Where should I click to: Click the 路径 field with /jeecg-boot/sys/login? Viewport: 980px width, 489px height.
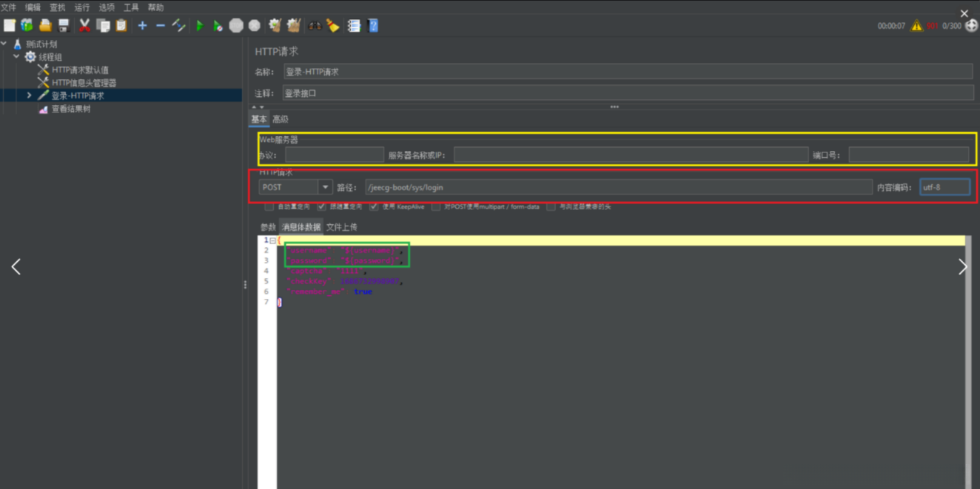pyautogui.click(x=619, y=187)
